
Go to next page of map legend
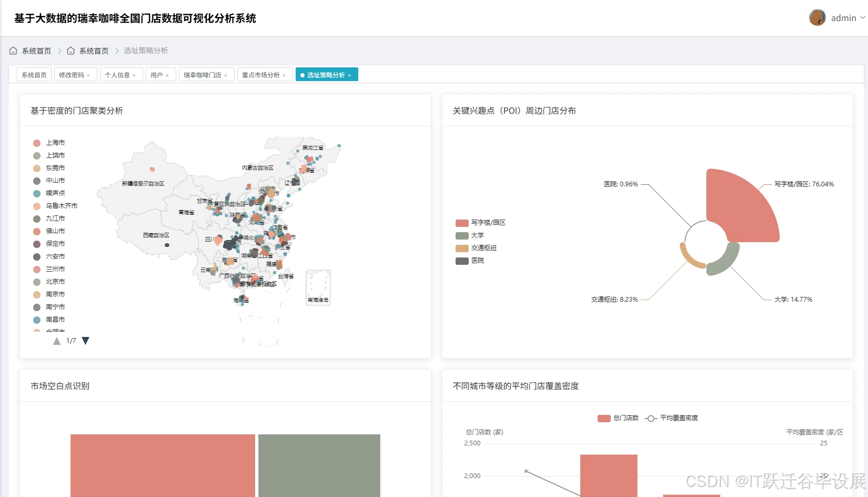click(86, 341)
